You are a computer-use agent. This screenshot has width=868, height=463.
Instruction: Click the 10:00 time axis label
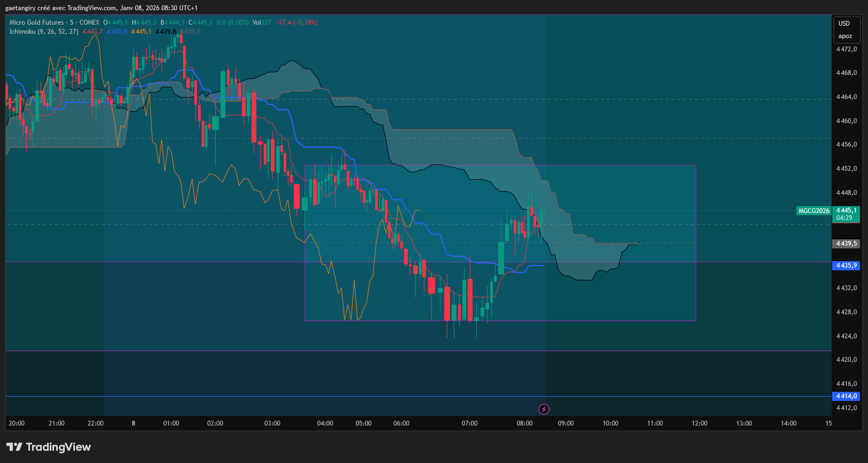(611, 423)
